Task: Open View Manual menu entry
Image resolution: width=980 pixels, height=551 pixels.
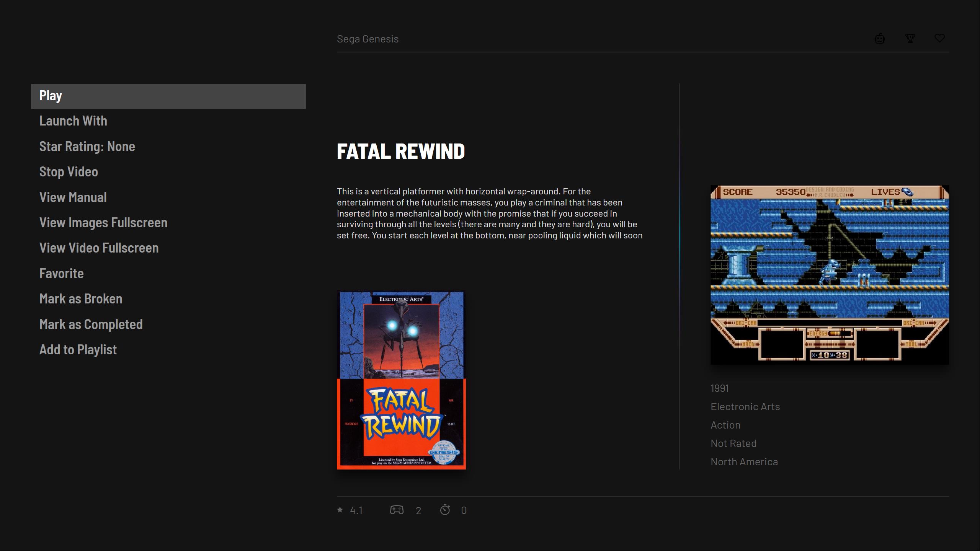Action: [168, 197]
